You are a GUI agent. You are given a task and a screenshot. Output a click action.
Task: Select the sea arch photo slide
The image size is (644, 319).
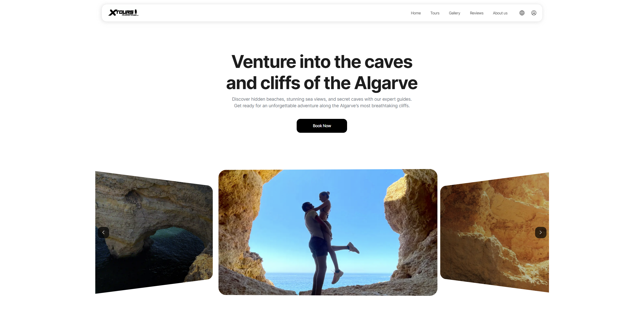[154, 232]
